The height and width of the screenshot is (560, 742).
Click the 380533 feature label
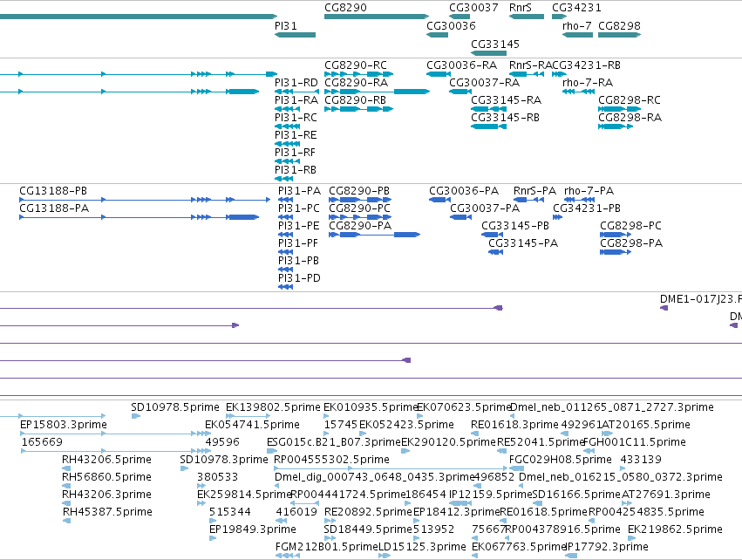pyautogui.click(x=218, y=477)
